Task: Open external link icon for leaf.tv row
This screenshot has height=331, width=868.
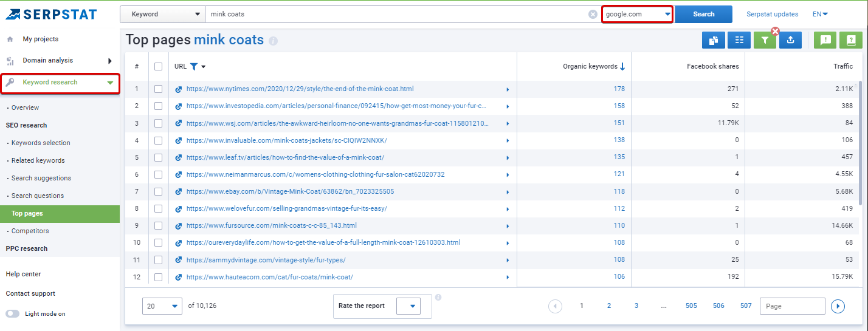Action: 179,157
